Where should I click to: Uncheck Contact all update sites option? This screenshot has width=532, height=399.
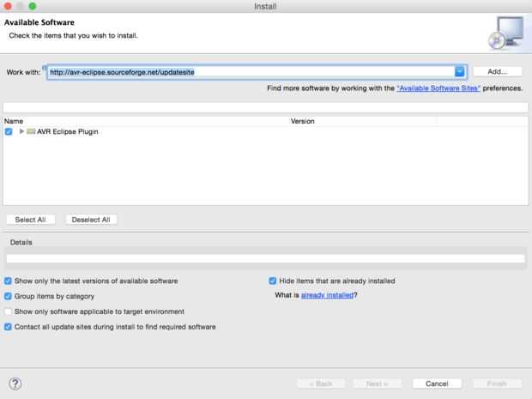coord(9,327)
